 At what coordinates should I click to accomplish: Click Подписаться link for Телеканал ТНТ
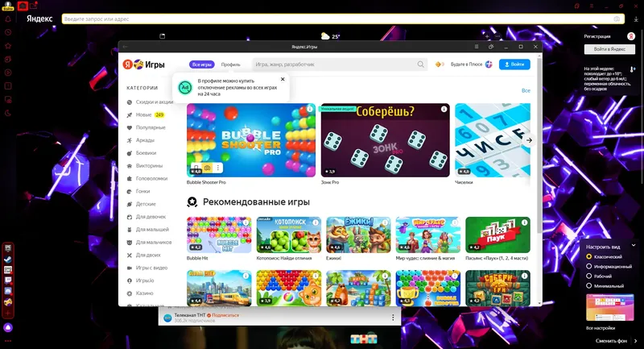225,315
